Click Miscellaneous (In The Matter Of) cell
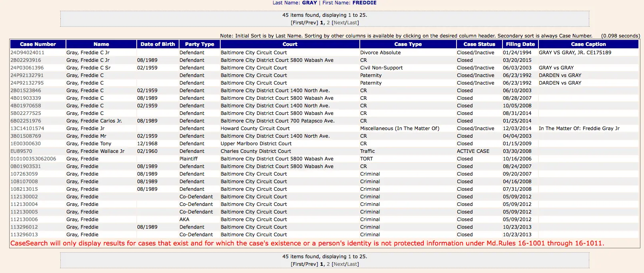This screenshot has height=273, width=644. [399, 129]
